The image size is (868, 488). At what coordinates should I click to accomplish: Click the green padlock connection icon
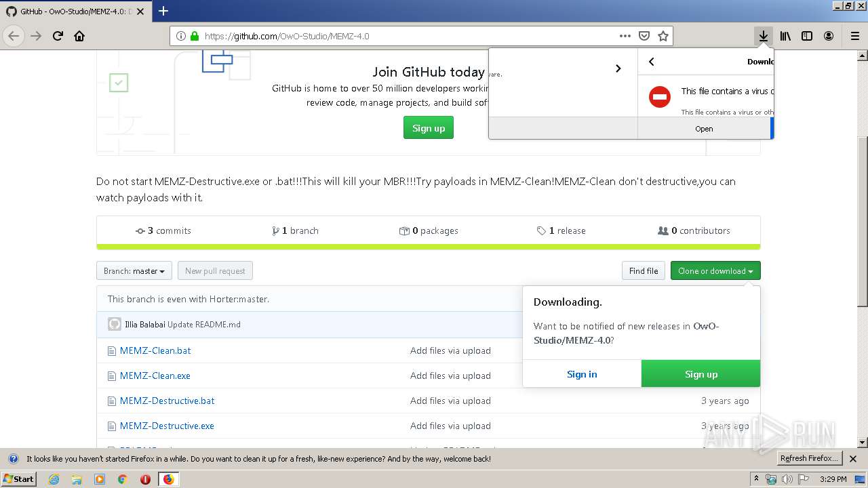pos(195,36)
